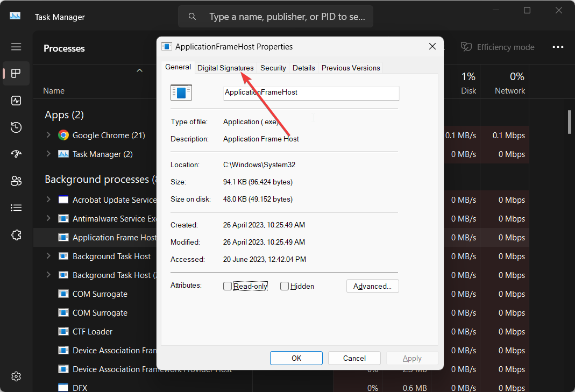Open the Advanced attributes button
This screenshot has height=392, width=575.
(373, 286)
